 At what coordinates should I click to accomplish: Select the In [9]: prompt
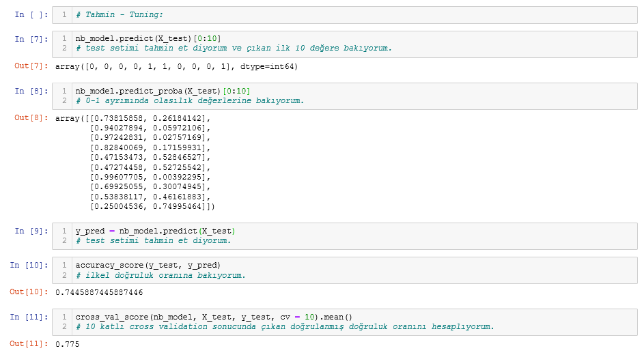click(x=31, y=231)
